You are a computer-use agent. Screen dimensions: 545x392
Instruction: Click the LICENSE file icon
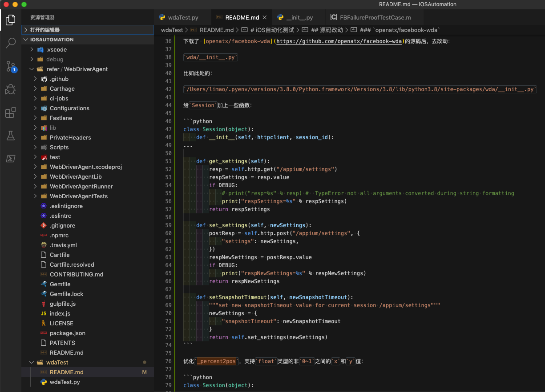pos(44,323)
